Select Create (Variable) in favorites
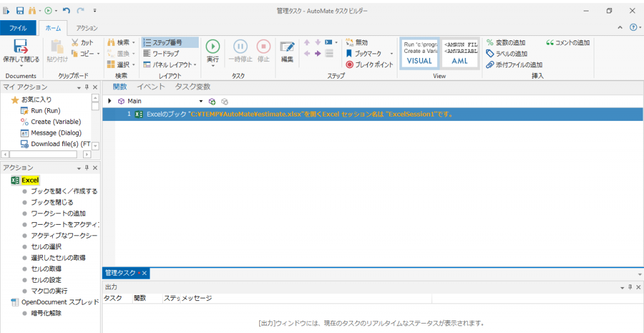 [x=50, y=121]
